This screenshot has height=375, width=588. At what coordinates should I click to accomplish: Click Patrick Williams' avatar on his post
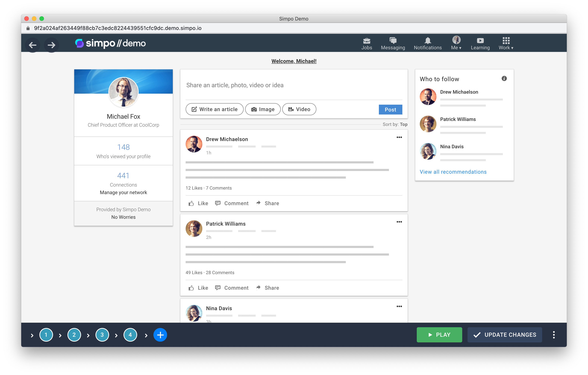[194, 229]
